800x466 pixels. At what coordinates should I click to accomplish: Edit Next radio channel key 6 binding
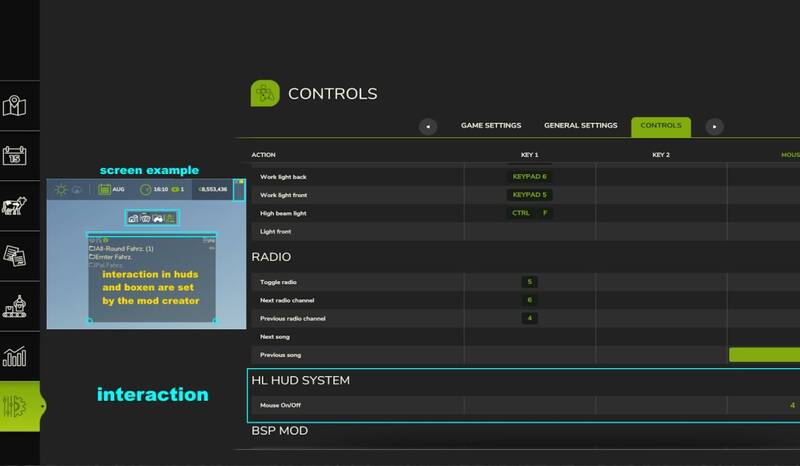(x=529, y=300)
